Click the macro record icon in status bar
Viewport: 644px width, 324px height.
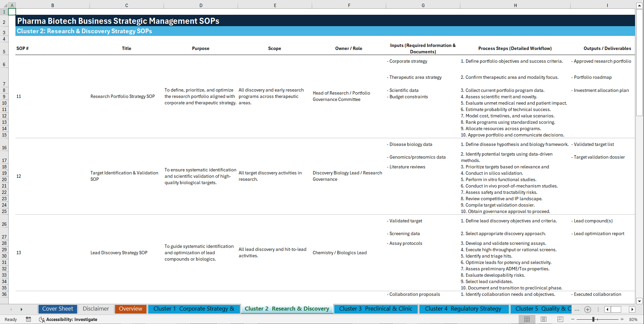click(28, 319)
